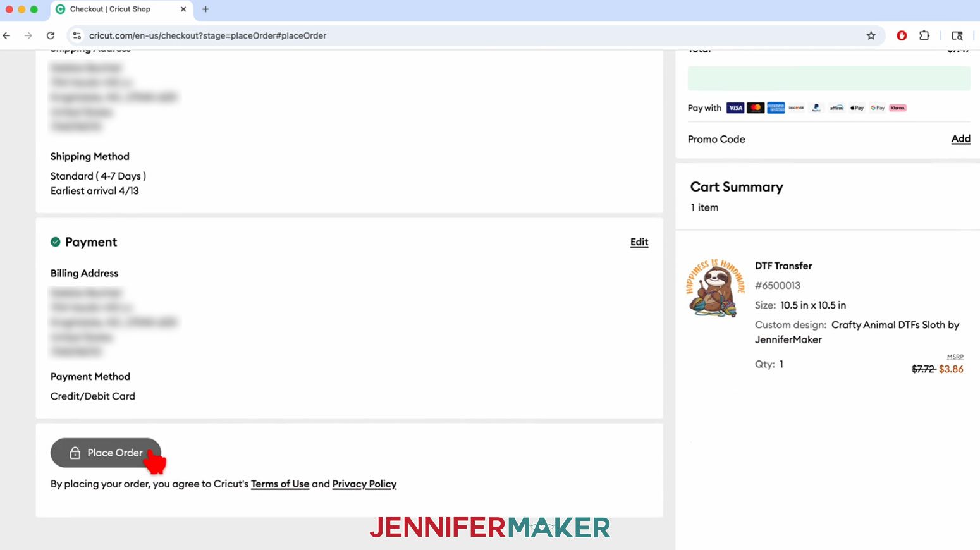Screen dimensions: 980x550
Task: Click the Visa payment icon
Action: (735, 108)
